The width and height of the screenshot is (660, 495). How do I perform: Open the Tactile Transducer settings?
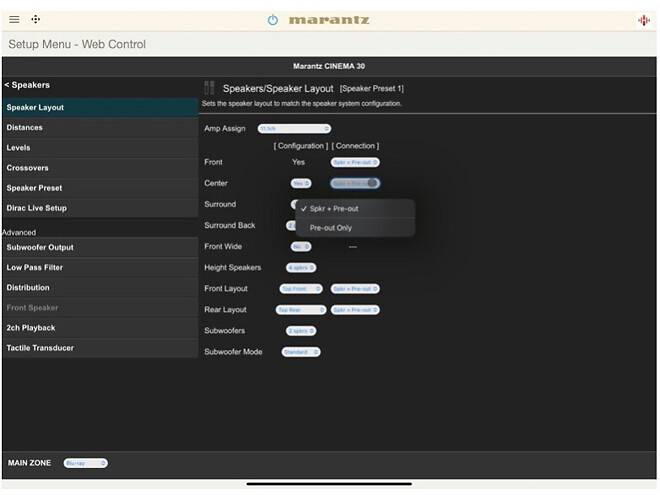40,348
